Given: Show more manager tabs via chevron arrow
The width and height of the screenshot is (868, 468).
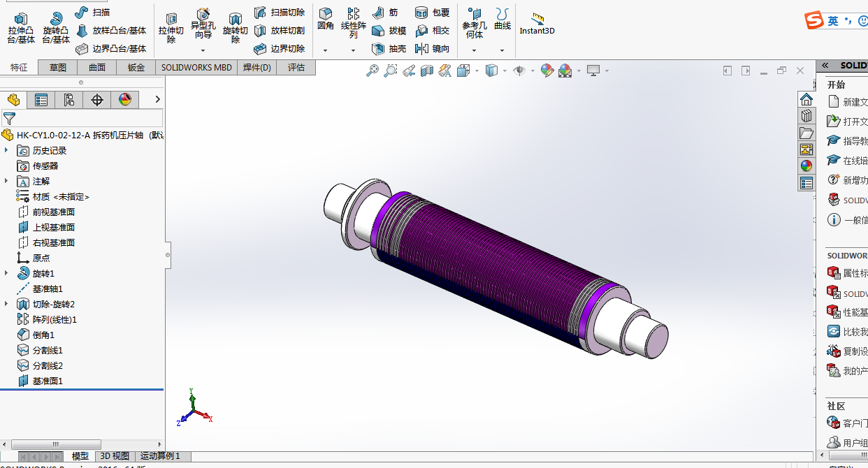Looking at the screenshot, I should coord(158,100).
